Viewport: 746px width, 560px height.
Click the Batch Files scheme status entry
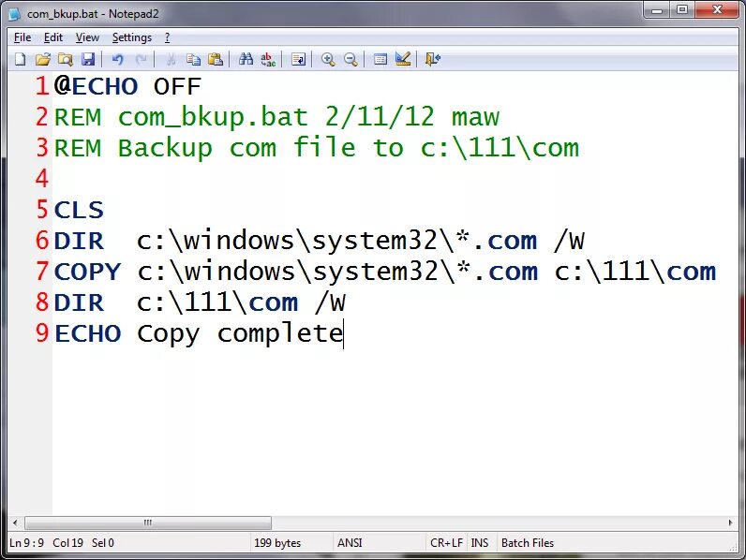[x=528, y=543]
